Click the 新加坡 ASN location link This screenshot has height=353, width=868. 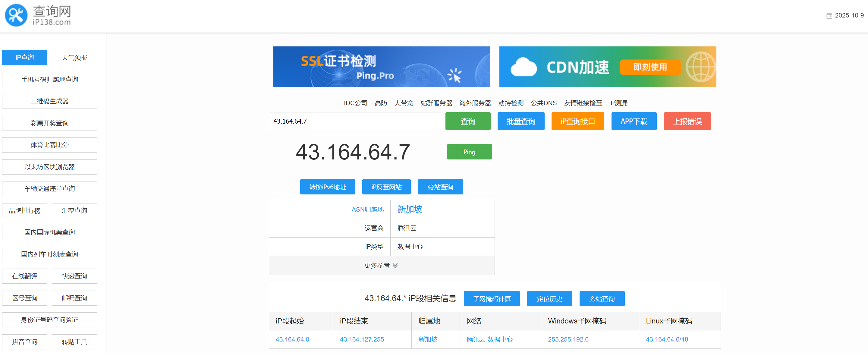point(409,210)
